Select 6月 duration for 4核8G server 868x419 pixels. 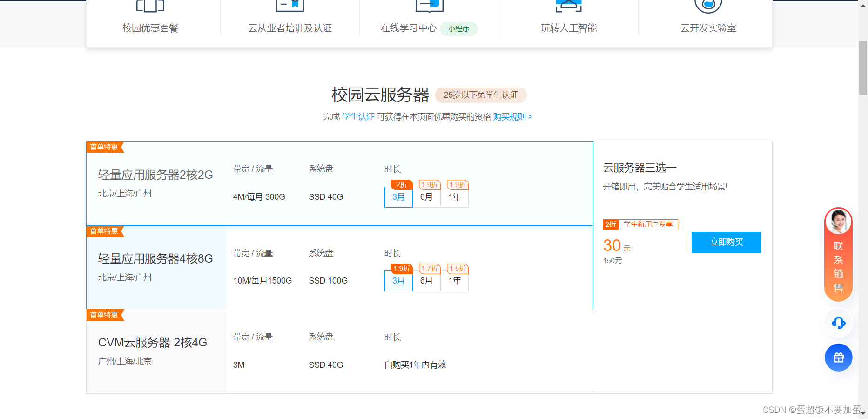coord(426,281)
